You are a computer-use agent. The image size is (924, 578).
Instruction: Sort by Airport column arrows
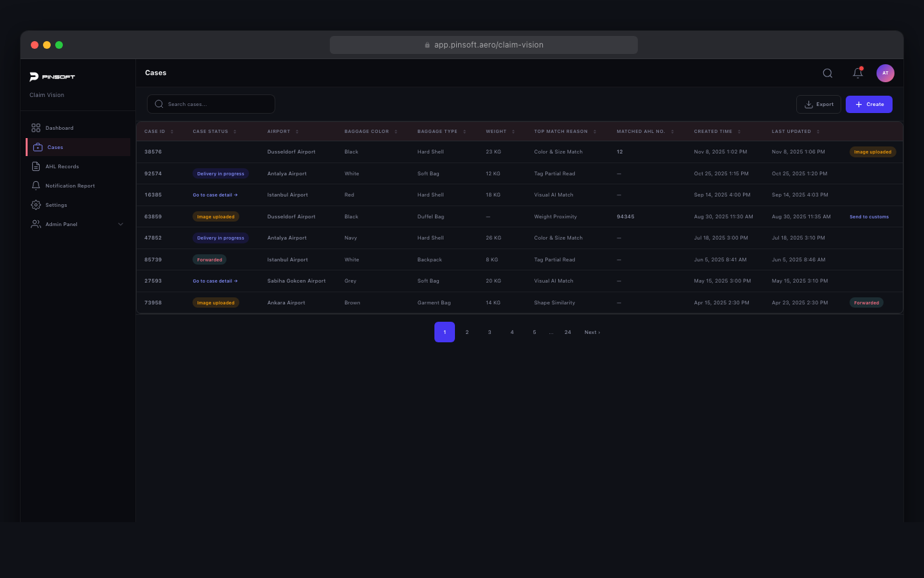point(297,132)
